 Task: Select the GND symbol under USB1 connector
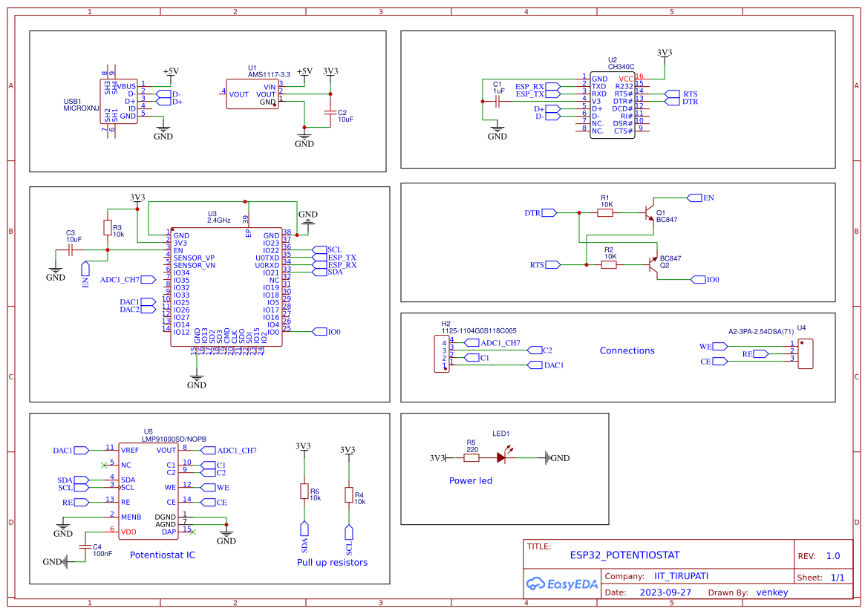coord(163,132)
